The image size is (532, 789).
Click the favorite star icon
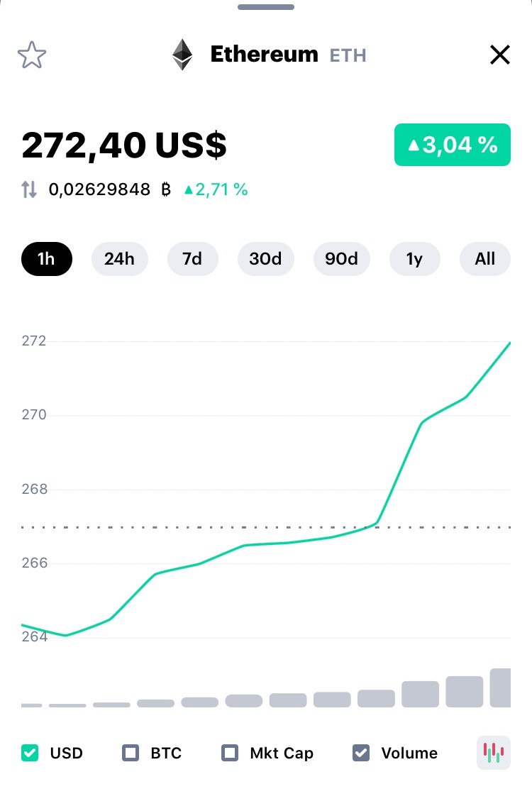[x=32, y=55]
